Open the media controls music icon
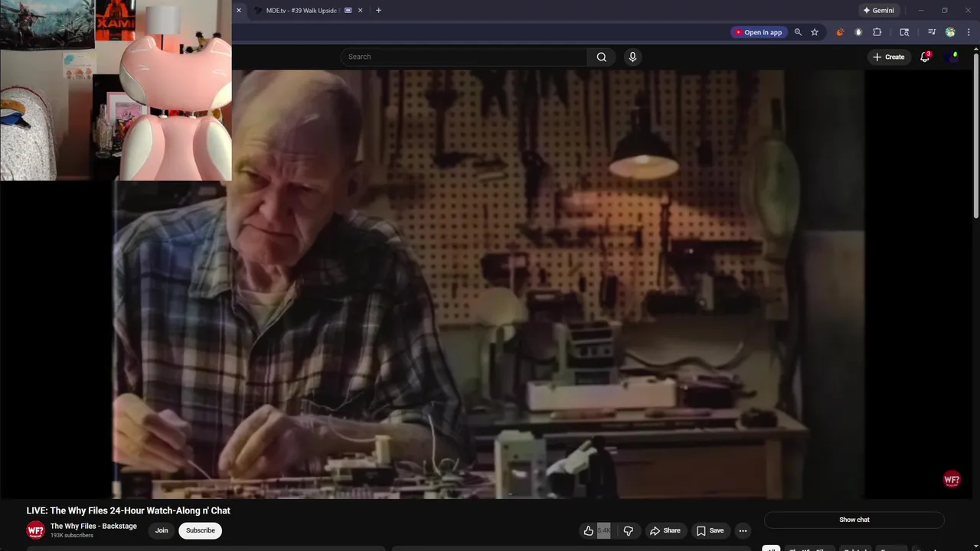 (x=932, y=32)
